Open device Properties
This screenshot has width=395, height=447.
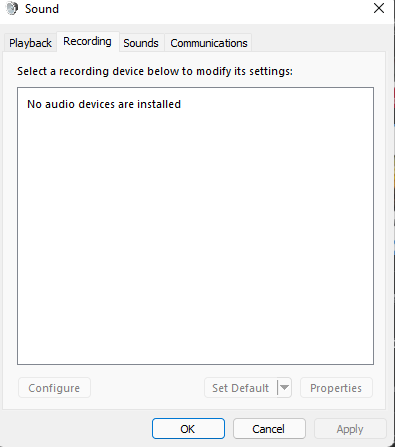tap(336, 388)
